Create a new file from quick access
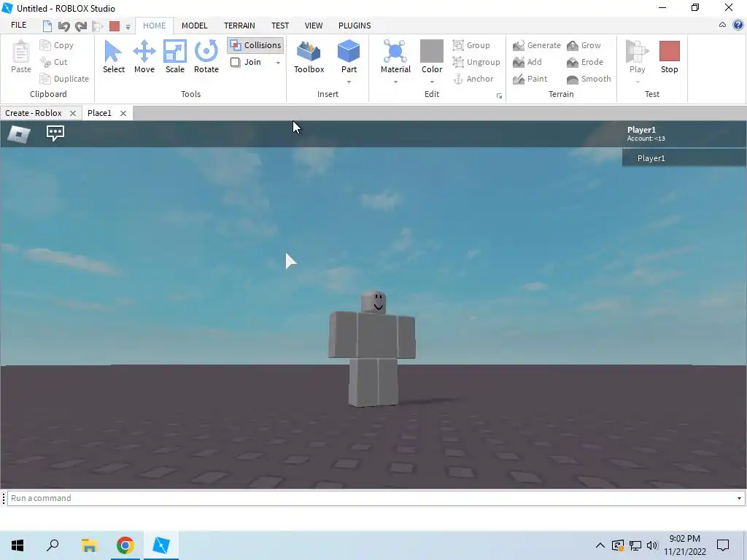747x560 pixels. coord(47,26)
